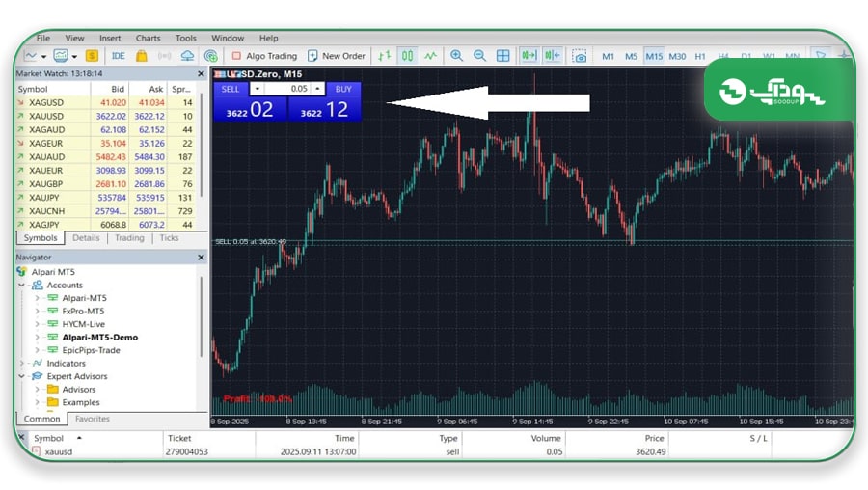The height and width of the screenshot is (490, 868).
Task: Collapse the Expert Advisors node
Action: click(x=21, y=376)
